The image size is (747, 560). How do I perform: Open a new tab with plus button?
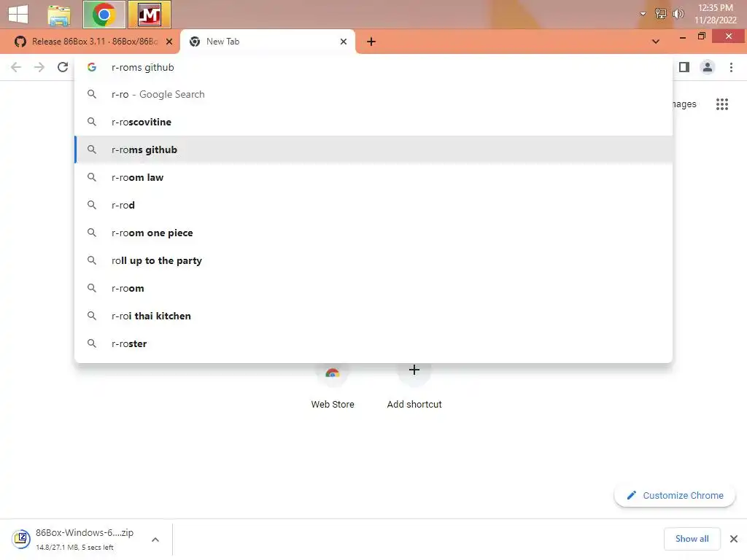tap(371, 42)
